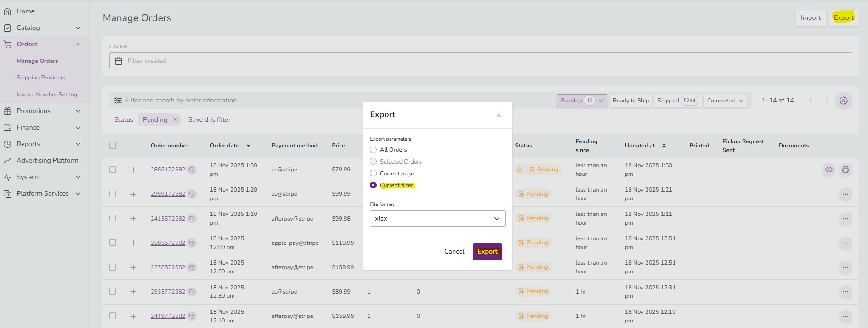Image resolution: width=868 pixels, height=328 pixels.
Task: Expand row details for order 2959172582
Action: coord(133,194)
